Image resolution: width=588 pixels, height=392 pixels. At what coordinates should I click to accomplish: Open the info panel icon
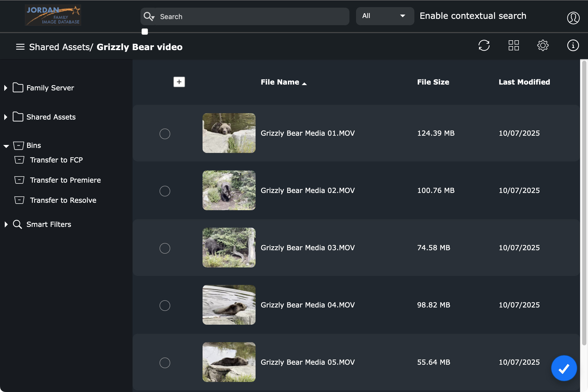tap(573, 45)
